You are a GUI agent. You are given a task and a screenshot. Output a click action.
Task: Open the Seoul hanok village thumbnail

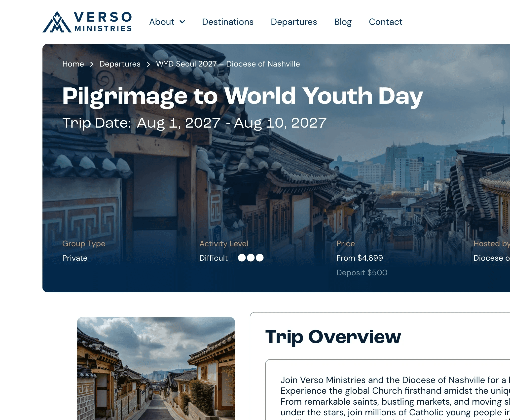[156, 368]
